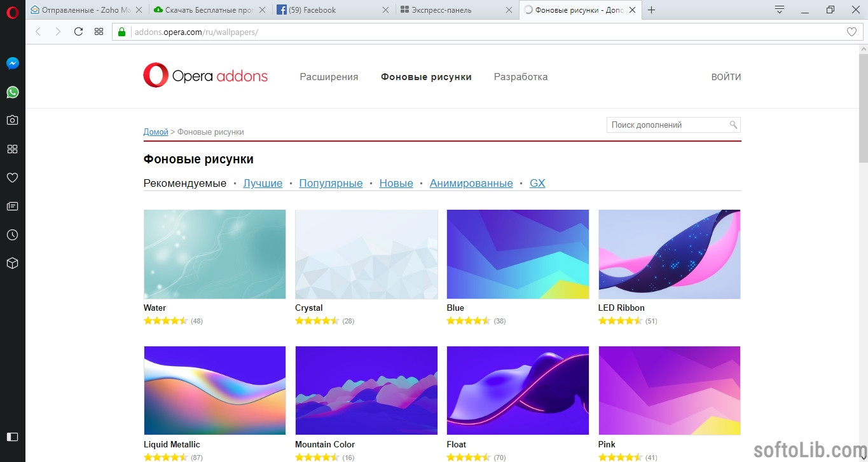Open the start page grid button
Viewport: 868px width, 462px height.
pyautogui.click(x=99, y=31)
